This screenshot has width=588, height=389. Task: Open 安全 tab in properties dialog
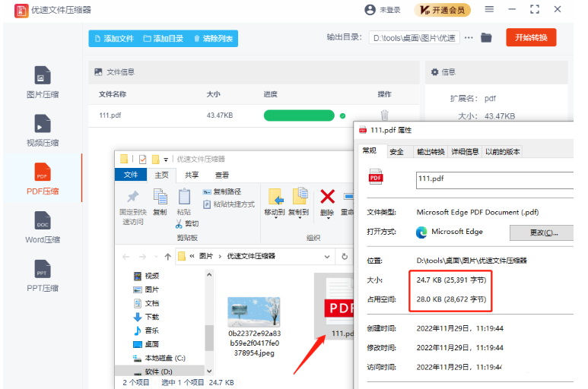[396, 152]
